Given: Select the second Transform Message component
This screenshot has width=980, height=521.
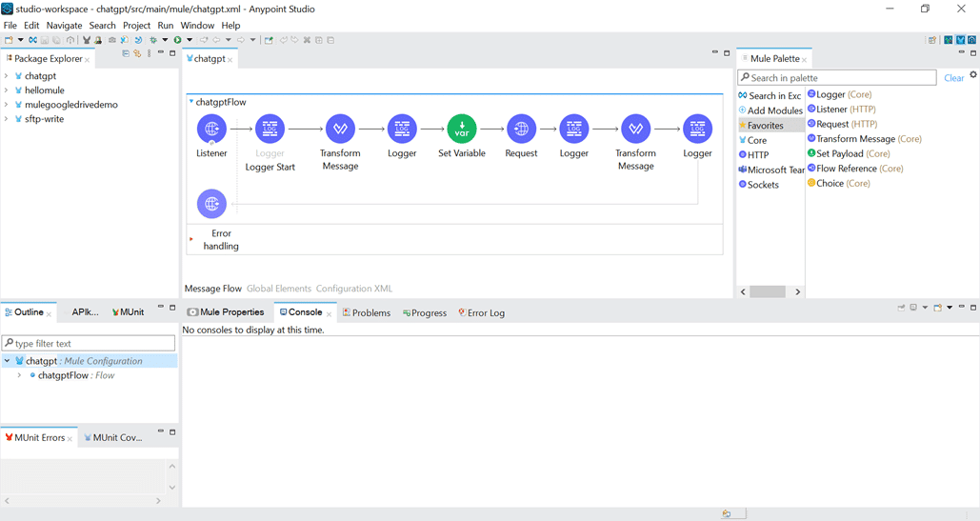Looking at the screenshot, I should (x=635, y=129).
